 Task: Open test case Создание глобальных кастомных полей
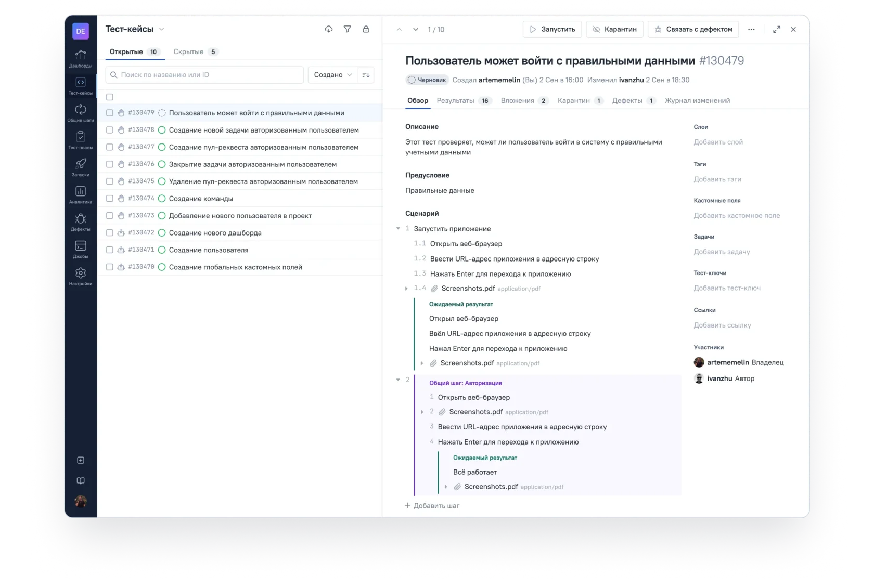coord(236,267)
